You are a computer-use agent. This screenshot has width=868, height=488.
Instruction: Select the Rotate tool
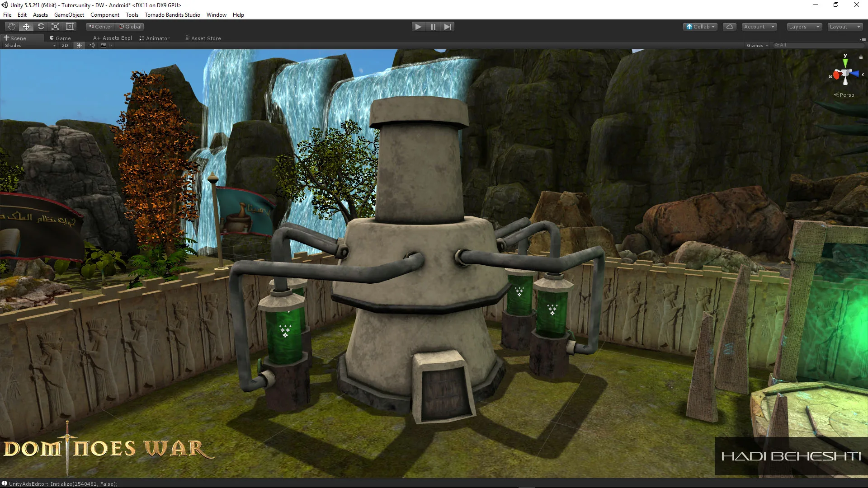click(41, 27)
